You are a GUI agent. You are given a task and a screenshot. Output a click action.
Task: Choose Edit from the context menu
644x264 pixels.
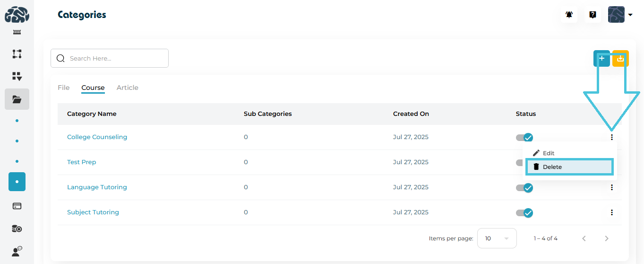click(548, 153)
